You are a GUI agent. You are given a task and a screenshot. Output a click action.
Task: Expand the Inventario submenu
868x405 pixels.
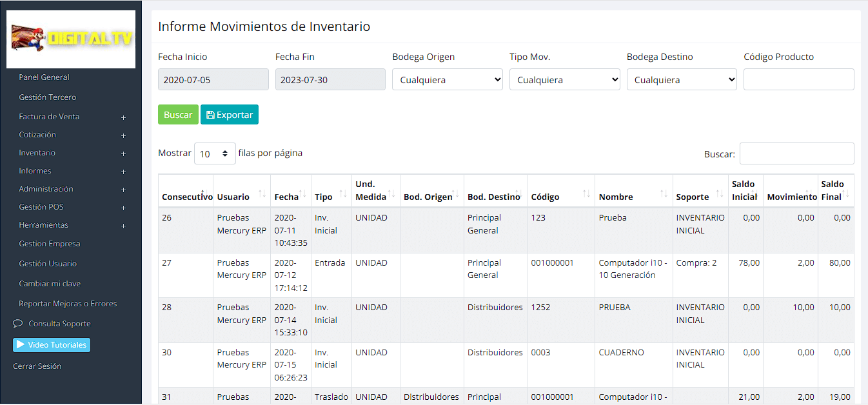coord(123,153)
